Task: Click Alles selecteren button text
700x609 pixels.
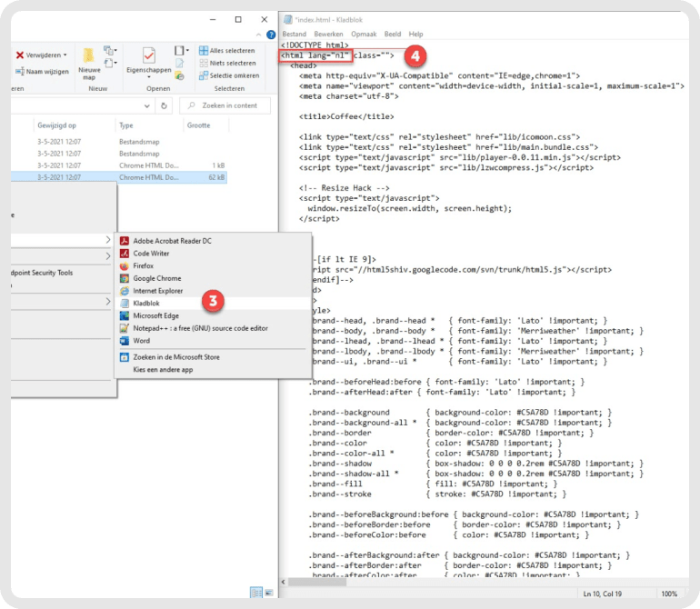Action: click(232, 51)
